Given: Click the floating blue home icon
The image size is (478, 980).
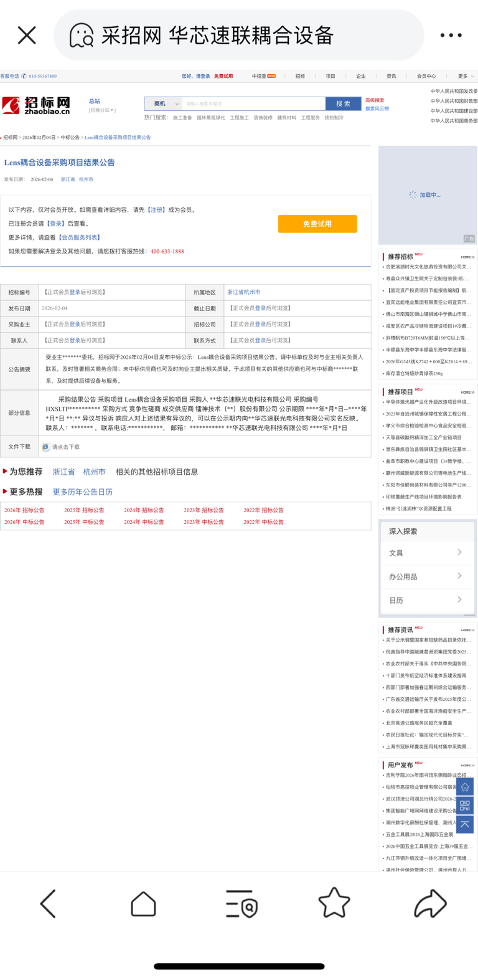Looking at the screenshot, I should (465, 786).
